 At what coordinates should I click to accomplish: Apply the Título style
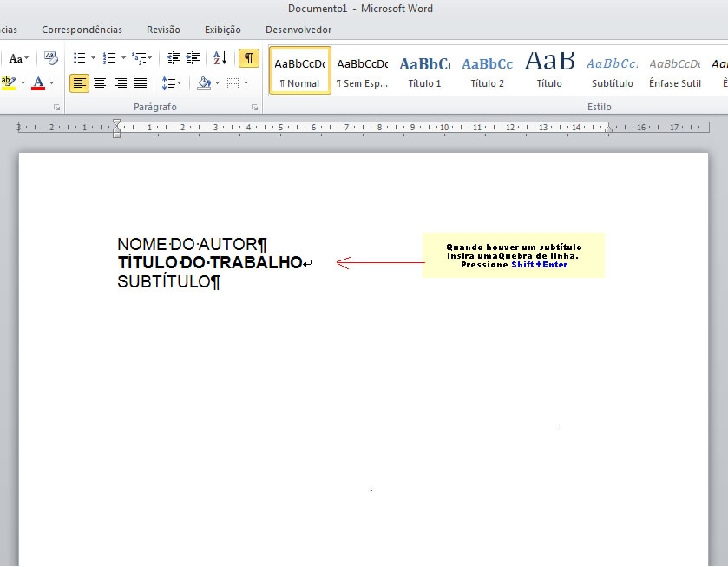click(549, 70)
